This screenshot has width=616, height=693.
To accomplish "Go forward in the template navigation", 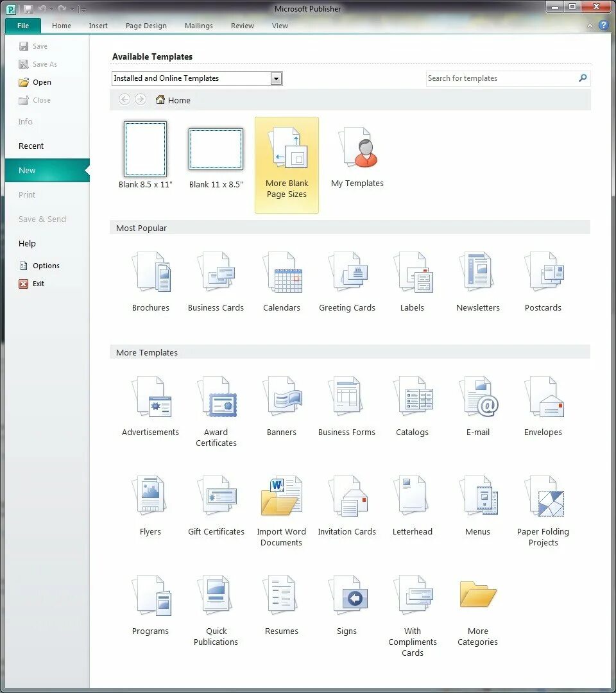I will [141, 99].
